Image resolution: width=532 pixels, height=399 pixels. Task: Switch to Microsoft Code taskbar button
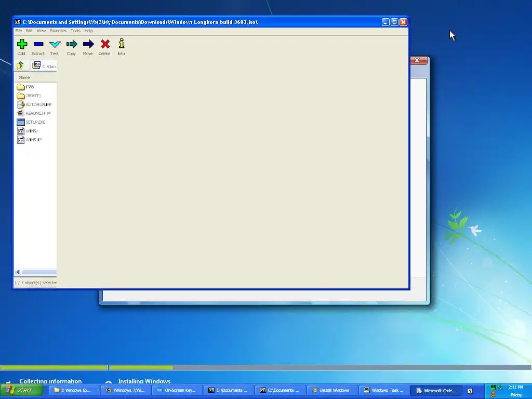tap(436, 391)
